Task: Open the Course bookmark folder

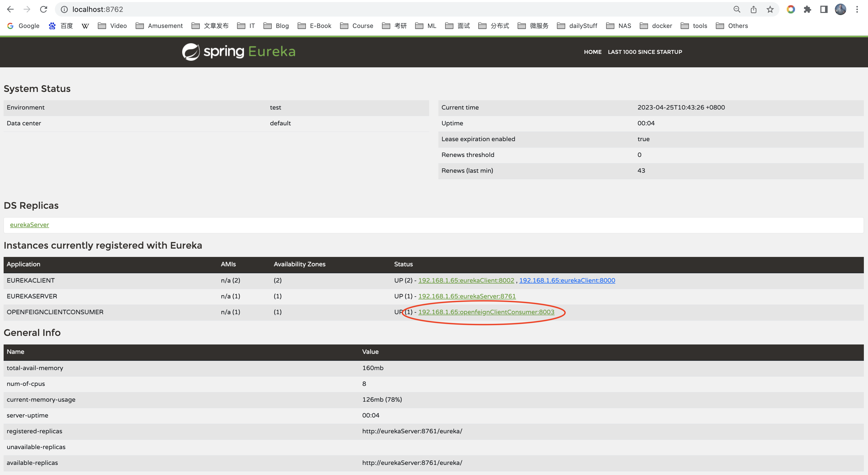Action: coord(357,26)
